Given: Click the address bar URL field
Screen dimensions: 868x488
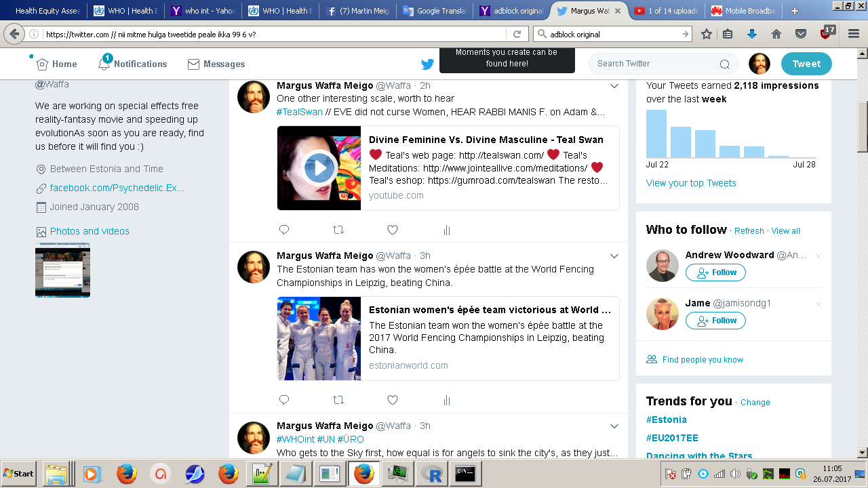Looking at the screenshot, I should pos(275,34).
